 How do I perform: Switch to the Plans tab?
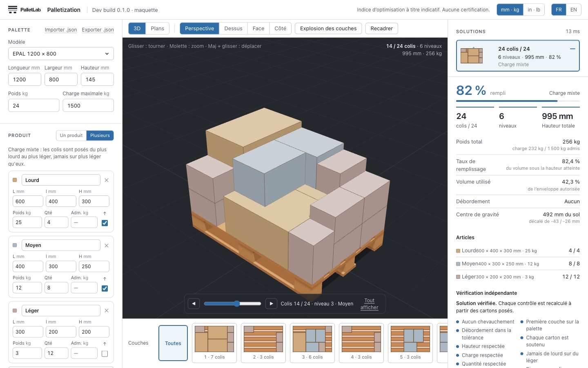158,28
